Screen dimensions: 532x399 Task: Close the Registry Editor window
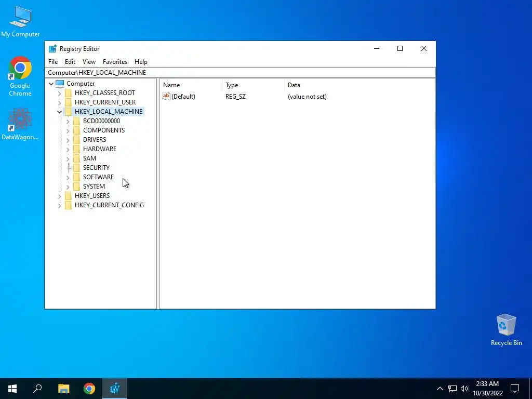(x=424, y=48)
